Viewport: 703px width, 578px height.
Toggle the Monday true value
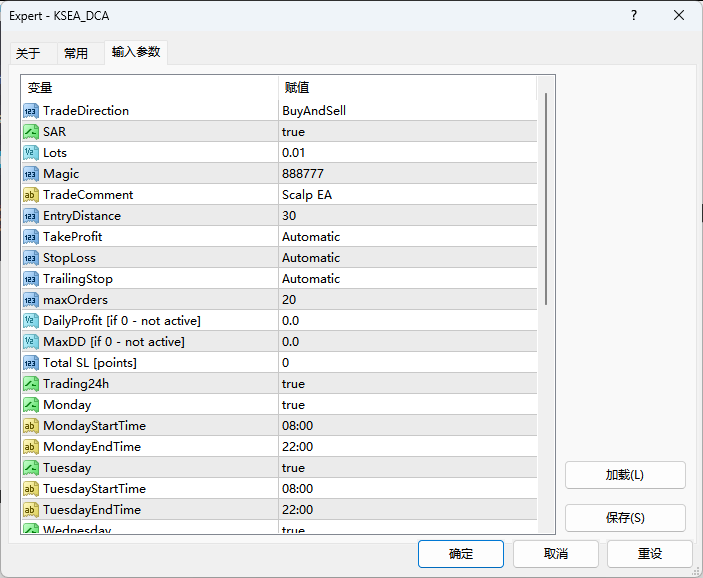(x=293, y=405)
